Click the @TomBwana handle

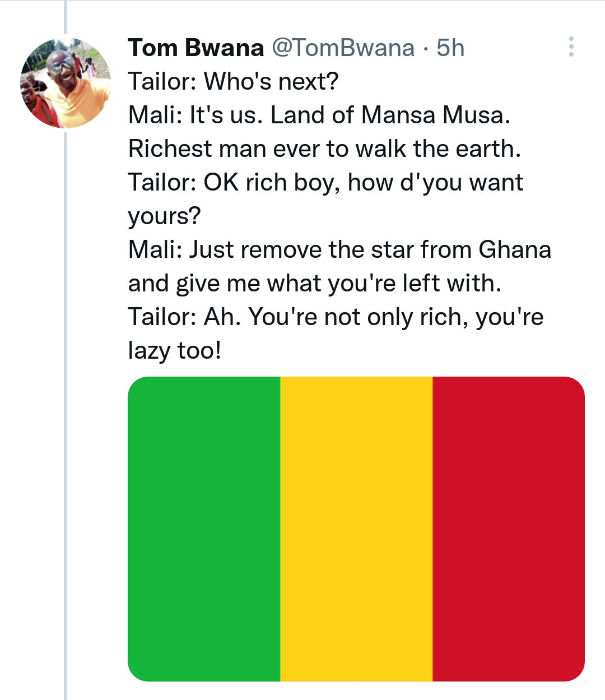click(x=343, y=48)
